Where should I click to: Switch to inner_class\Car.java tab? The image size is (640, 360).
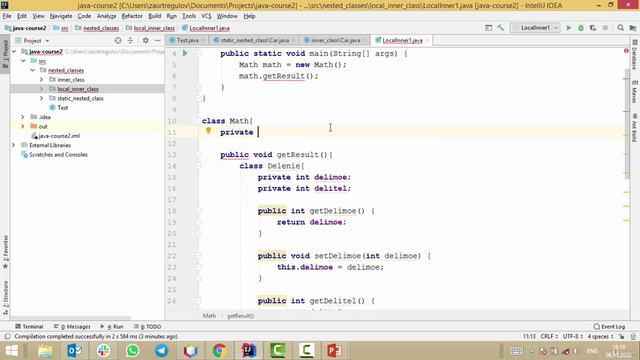[335, 40]
